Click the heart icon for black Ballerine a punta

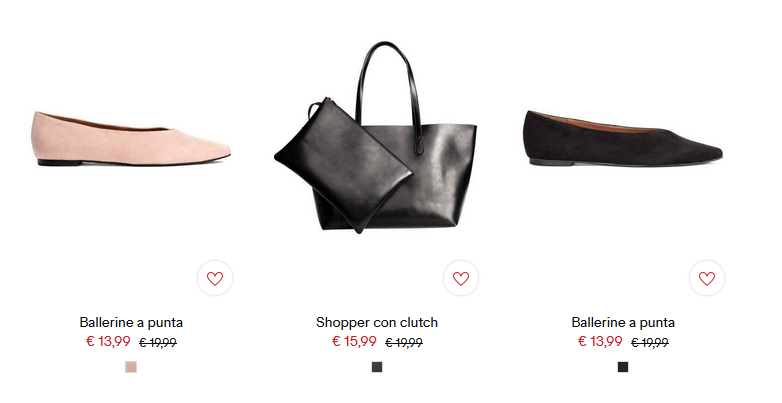pyautogui.click(x=707, y=278)
